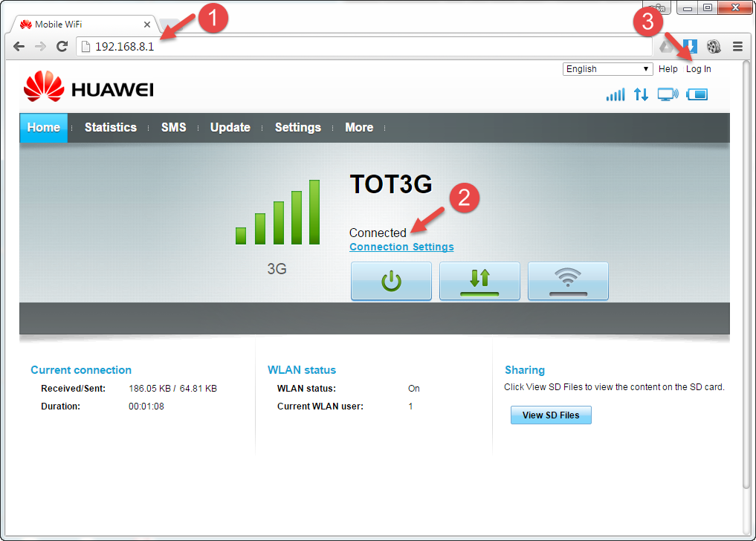Viewport: 756px width, 541px height.
Task: Click the 186.05 KB / 64.81 KB value
Action: coord(172,389)
